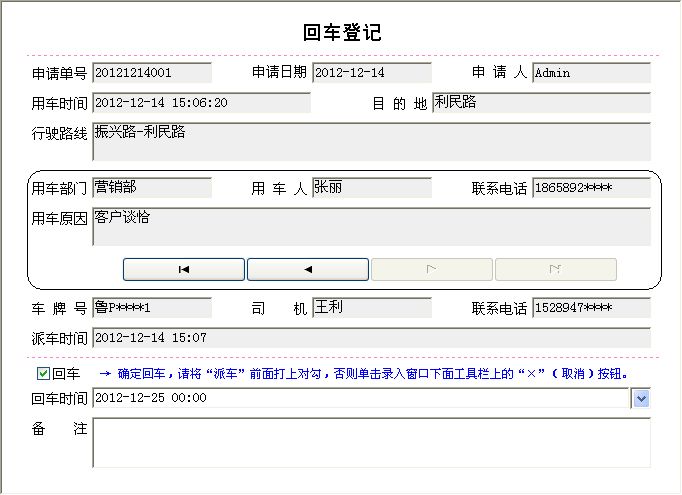
Task: Select the 用车时间 field
Action: [201, 103]
